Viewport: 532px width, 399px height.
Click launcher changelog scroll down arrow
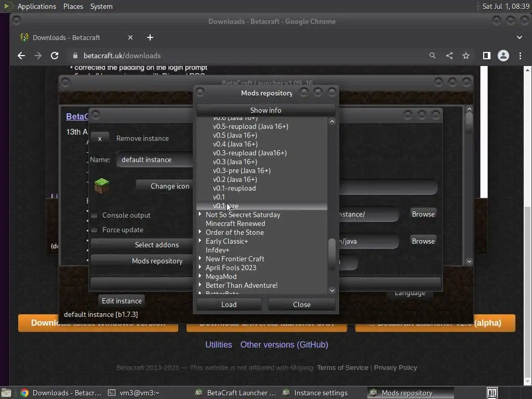click(469, 261)
